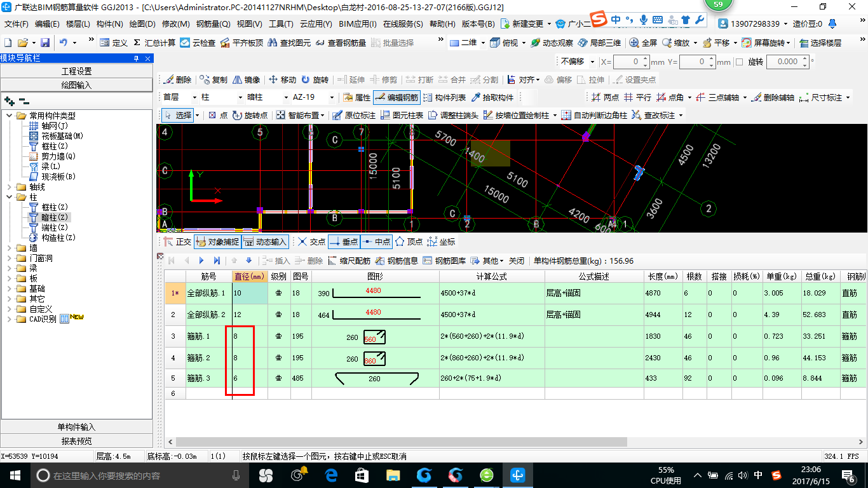
Task: Toggle the 旋转 rotation checkbox
Action: pos(739,62)
